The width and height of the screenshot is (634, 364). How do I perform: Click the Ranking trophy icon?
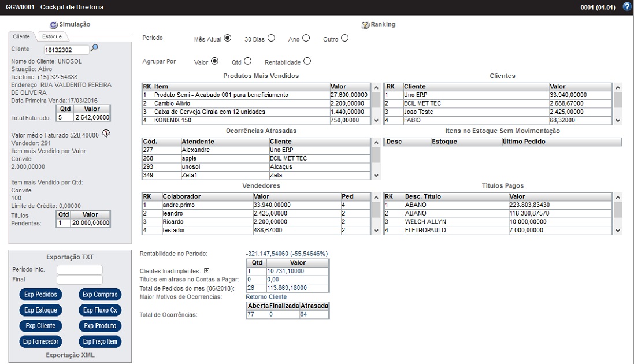pyautogui.click(x=365, y=25)
